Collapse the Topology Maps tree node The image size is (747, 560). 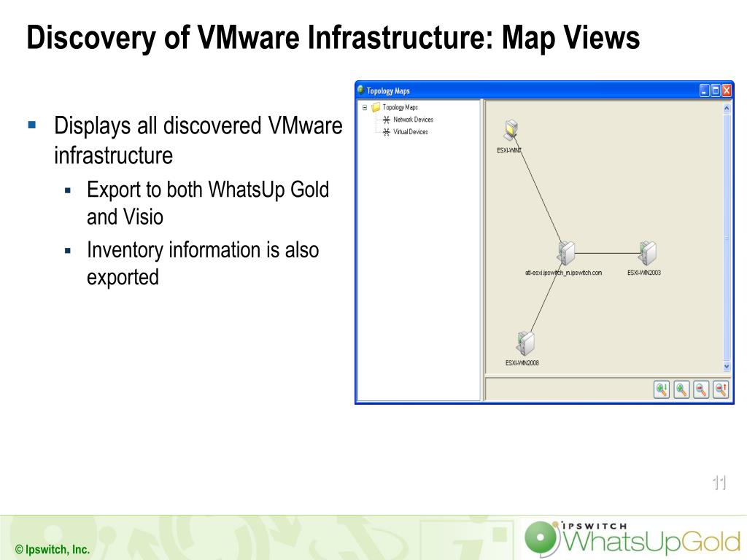point(365,108)
